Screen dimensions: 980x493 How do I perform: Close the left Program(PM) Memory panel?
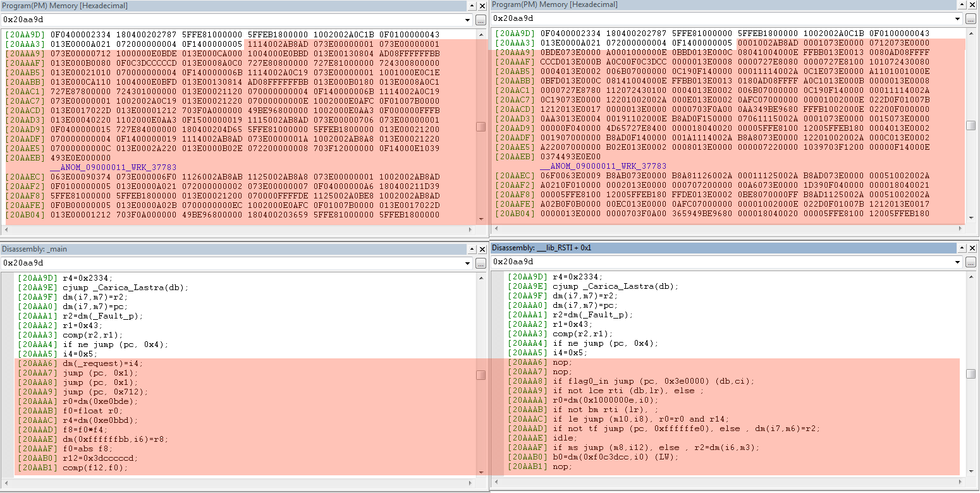pos(482,5)
